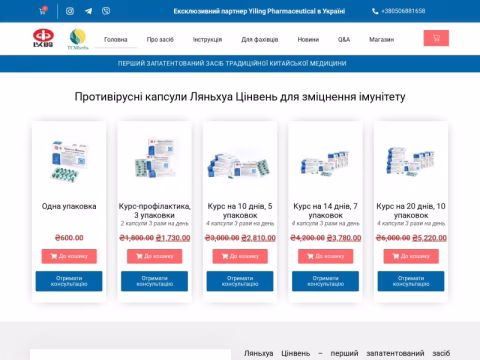Get consultation for Курс на 20 днів
Image resolution: width=480 pixels, height=360 pixels.
(x=411, y=281)
